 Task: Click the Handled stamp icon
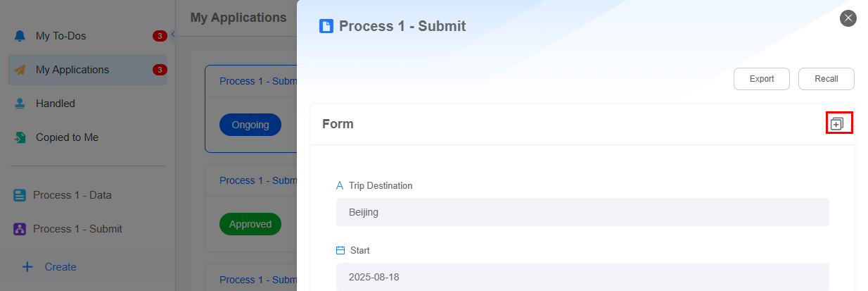(x=20, y=104)
